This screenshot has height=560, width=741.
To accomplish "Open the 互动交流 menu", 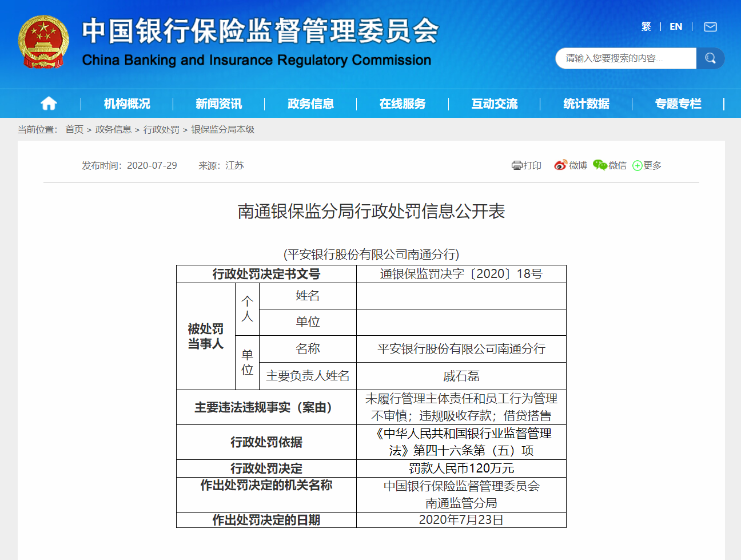I will pyautogui.click(x=494, y=104).
